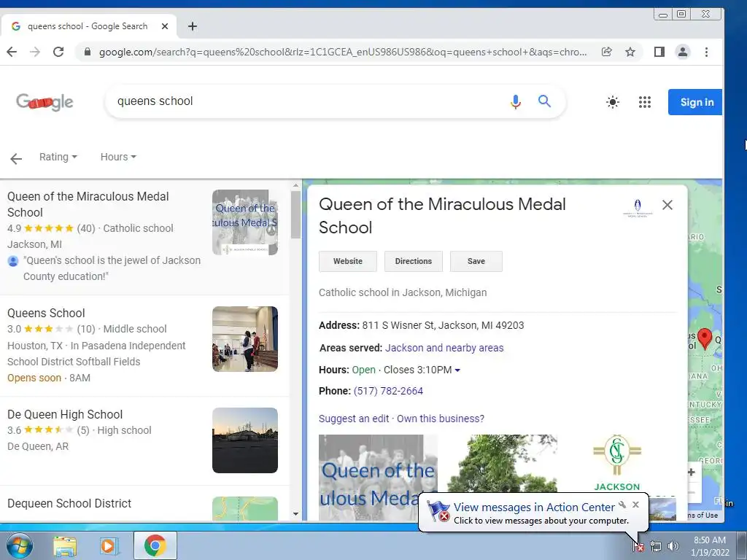Visit the school's Website button
The width and height of the screenshot is (747, 560).
click(x=348, y=262)
